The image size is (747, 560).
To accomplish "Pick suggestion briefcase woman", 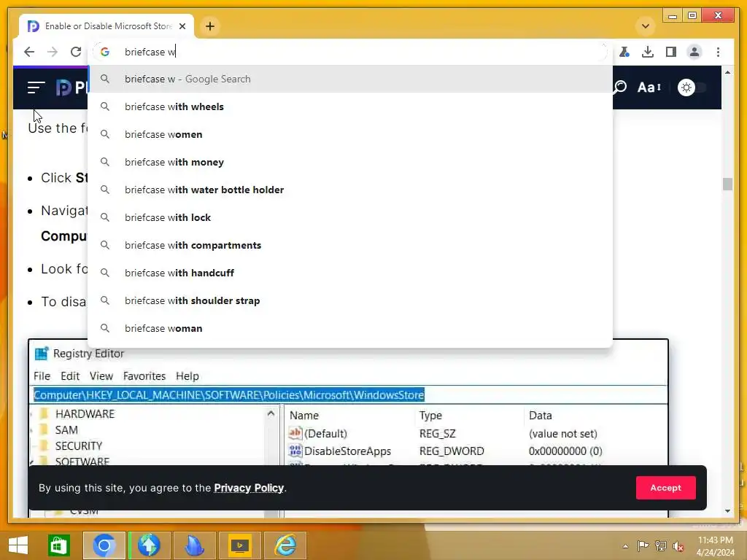I will tap(350, 328).
